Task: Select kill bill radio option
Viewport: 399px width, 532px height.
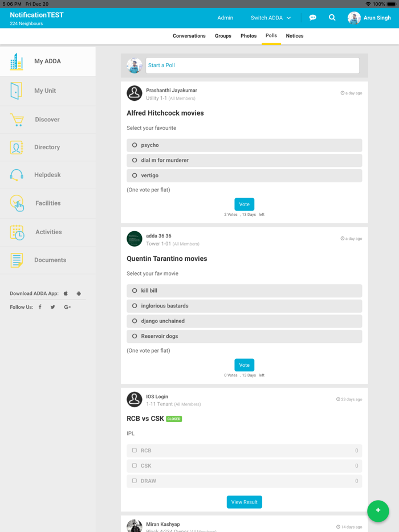Action: (x=135, y=290)
